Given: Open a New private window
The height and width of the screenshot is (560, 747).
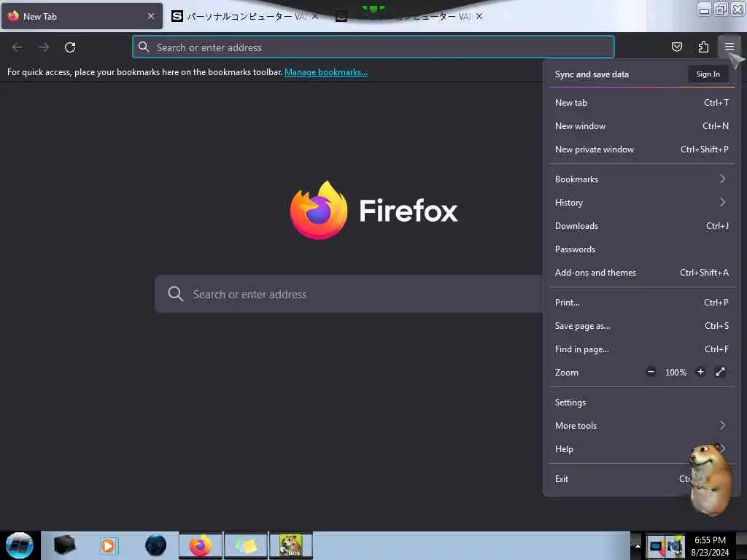Looking at the screenshot, I should point(641,149).
